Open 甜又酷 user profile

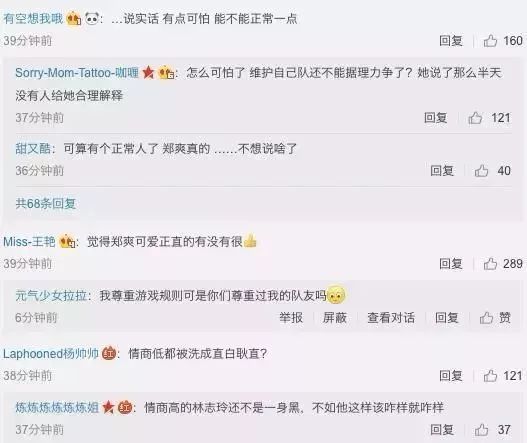[33, 148]
